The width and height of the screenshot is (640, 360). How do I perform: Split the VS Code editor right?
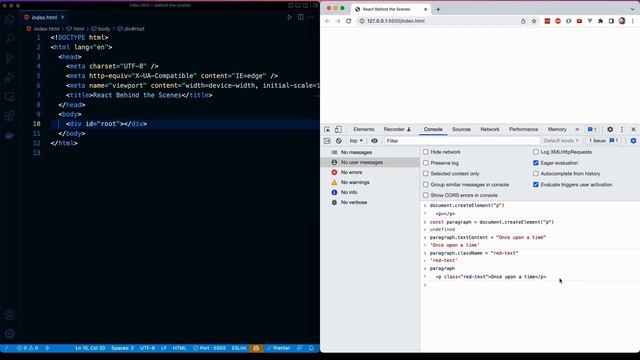click(300, 17)
